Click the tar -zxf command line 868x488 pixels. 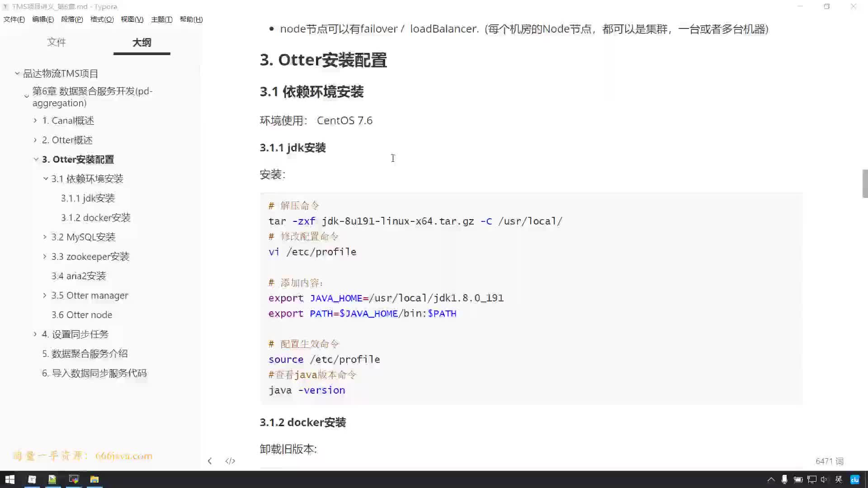click(x=415, y=221)
